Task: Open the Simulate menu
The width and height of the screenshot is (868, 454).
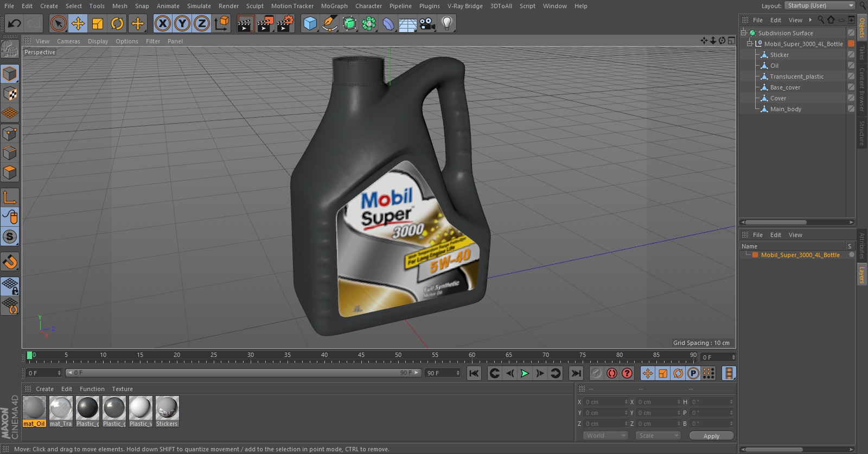Action: click(199, 6)
